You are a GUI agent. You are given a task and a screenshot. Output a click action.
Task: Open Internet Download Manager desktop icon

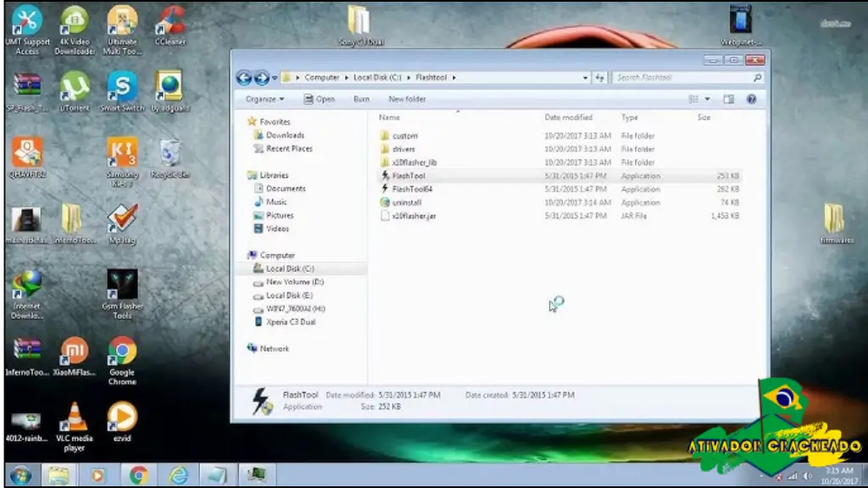(26, 294)
